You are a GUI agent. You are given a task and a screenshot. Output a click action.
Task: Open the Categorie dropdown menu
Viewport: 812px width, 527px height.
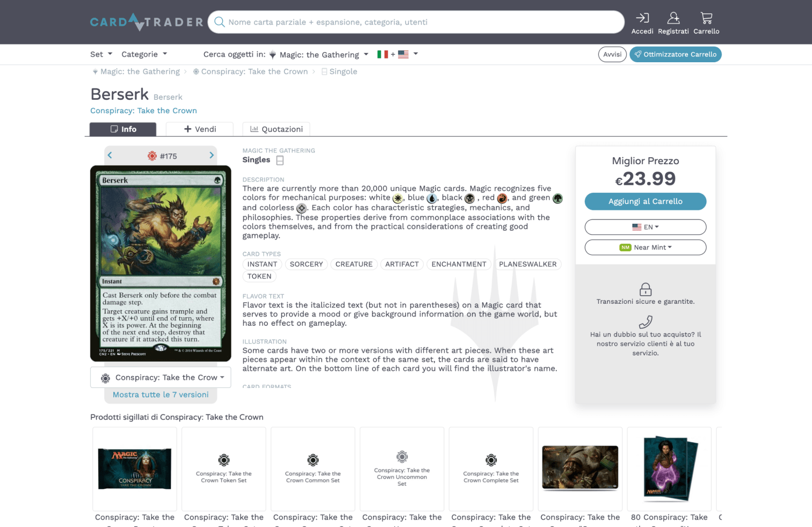144,54
